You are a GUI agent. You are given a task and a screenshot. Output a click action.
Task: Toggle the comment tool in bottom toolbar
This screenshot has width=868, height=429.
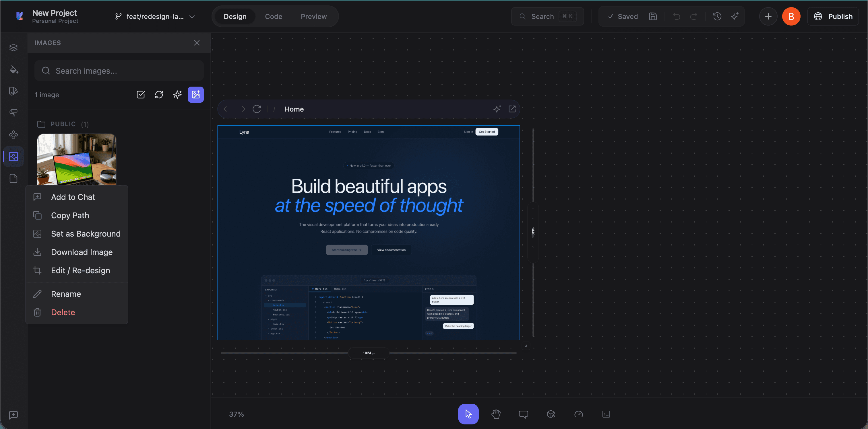coord(523,414)
